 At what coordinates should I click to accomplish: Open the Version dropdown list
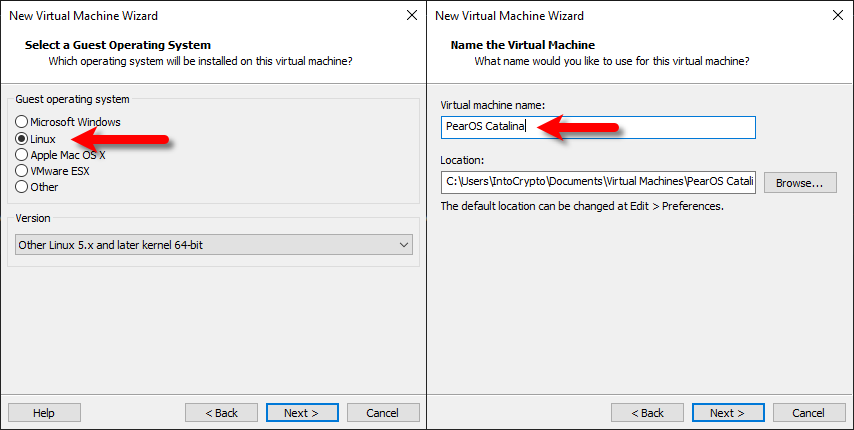point(214,245)
